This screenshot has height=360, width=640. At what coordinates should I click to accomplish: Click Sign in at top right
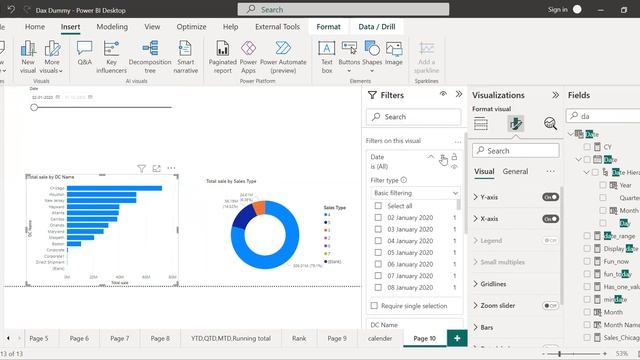point(557,9)
